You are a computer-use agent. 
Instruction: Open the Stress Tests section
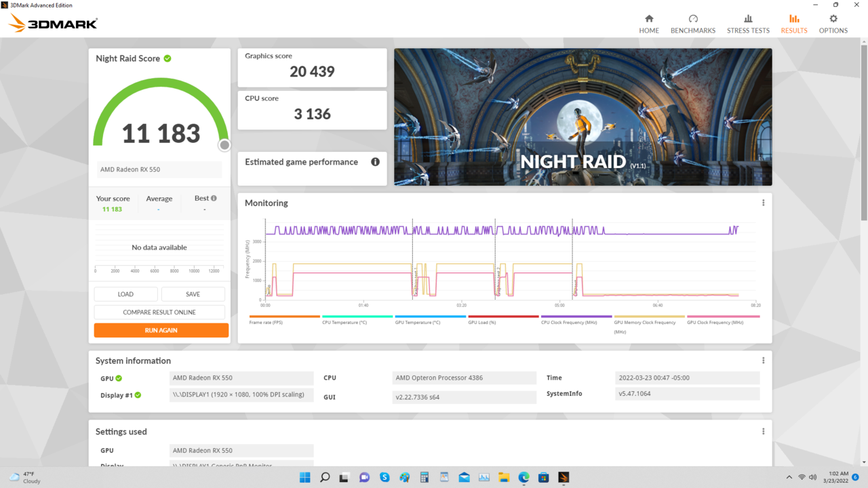(748, 22)
